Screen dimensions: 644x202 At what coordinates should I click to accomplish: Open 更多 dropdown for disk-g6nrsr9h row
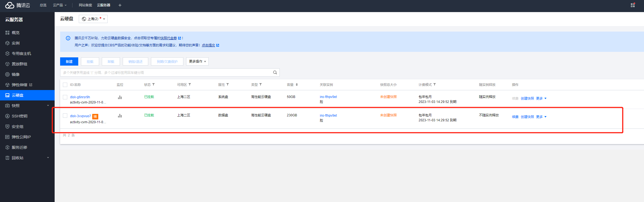[x=541, y=98]
